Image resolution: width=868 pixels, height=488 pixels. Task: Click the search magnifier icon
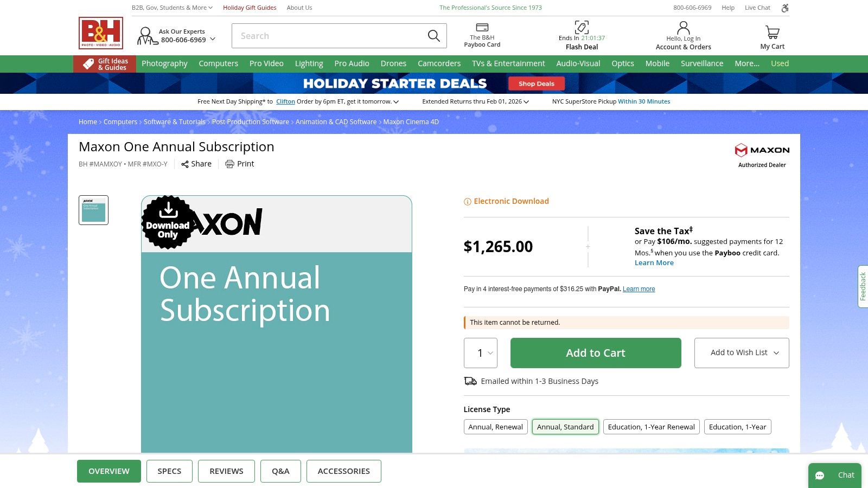click(x=433, y=36)
